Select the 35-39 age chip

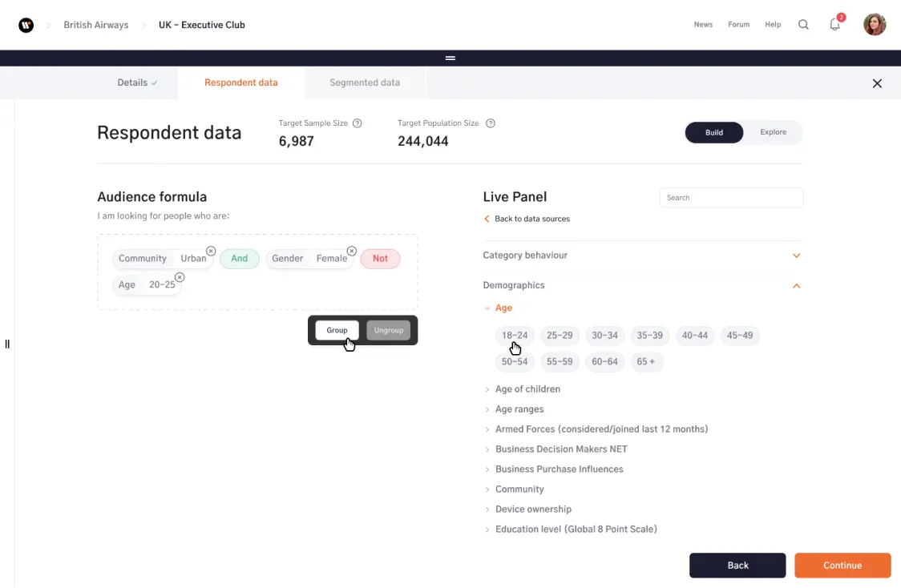click(x=650, y=336)
